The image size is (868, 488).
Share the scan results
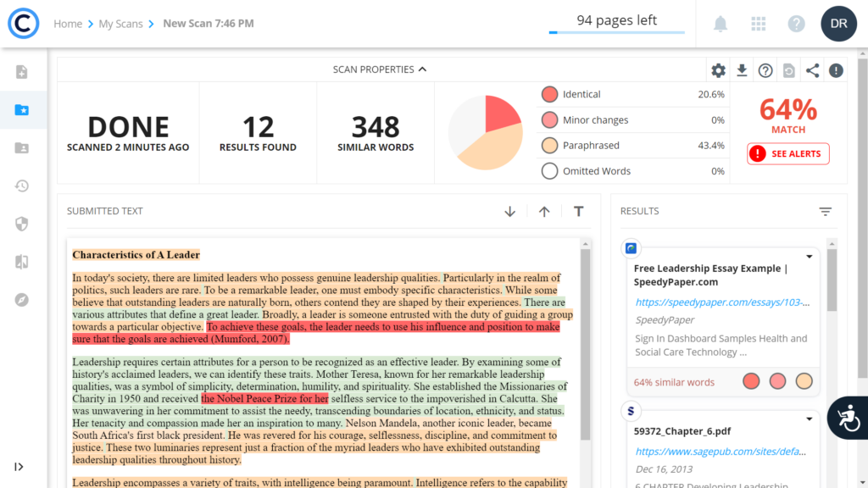[812, 70]
